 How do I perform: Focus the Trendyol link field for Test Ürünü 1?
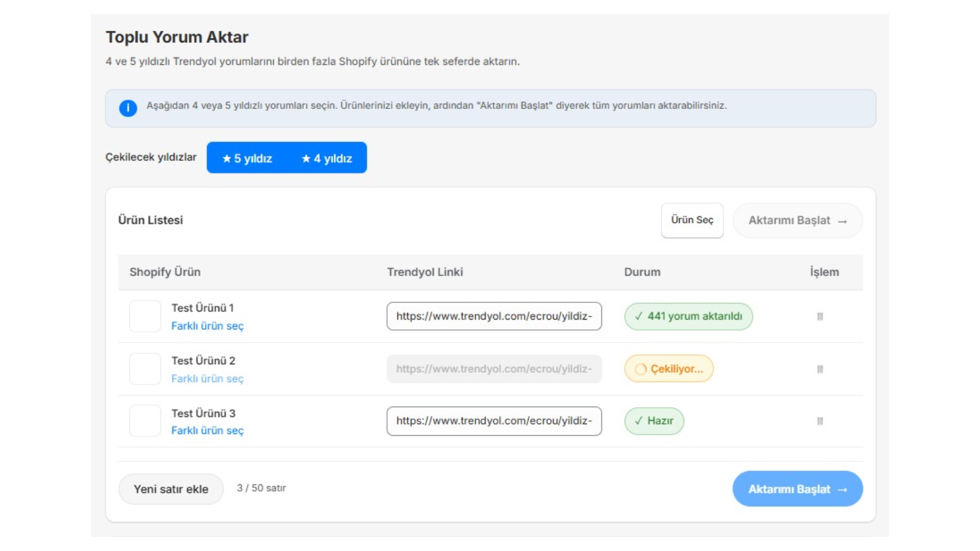494,317
